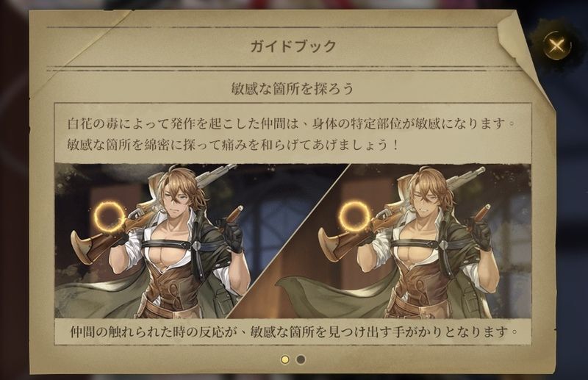Tap the glowing ring in the left illustration
The image size is (588, 380).
point(109,216)
